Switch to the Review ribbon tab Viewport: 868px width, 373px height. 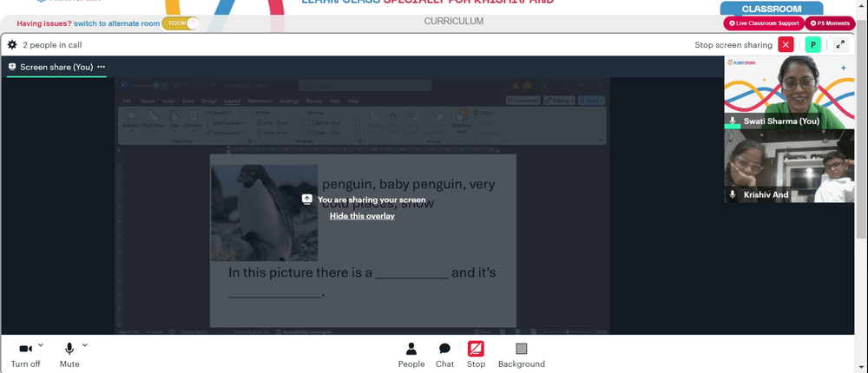[x=314, y=101]
